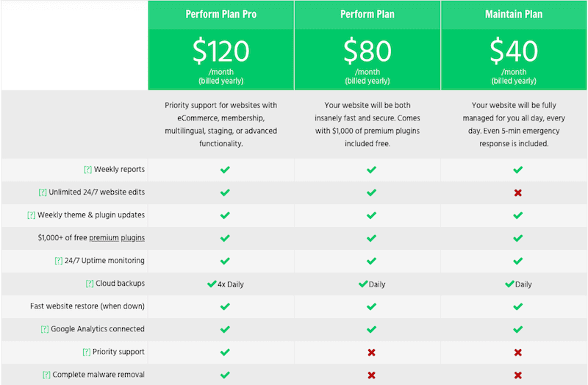Viewport: 588px width, 385px height.
Task: Show the Cloud backups help tooltip
Action: (x=90, y=284)
